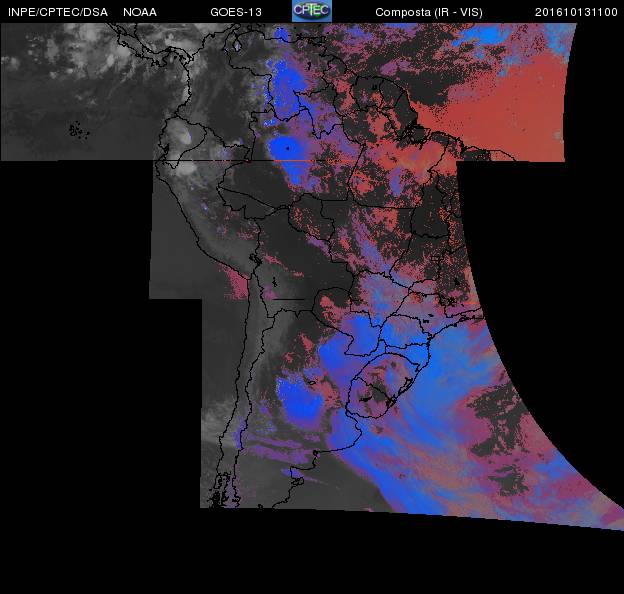The height and width of the screenshot is (594, 624).
Task: Click the NOAA label in the header
Action: tap(140, 12)
